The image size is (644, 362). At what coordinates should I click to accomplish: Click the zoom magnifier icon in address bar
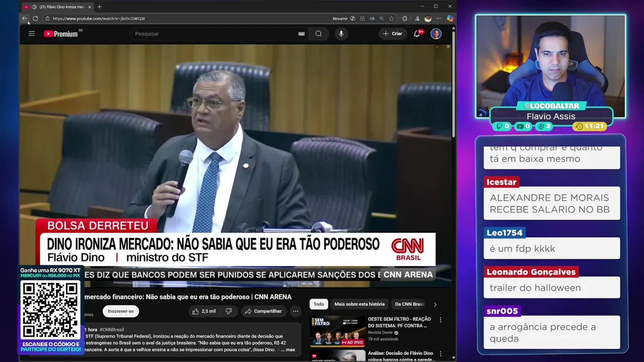pyautogui.click(x=382, y=19)
